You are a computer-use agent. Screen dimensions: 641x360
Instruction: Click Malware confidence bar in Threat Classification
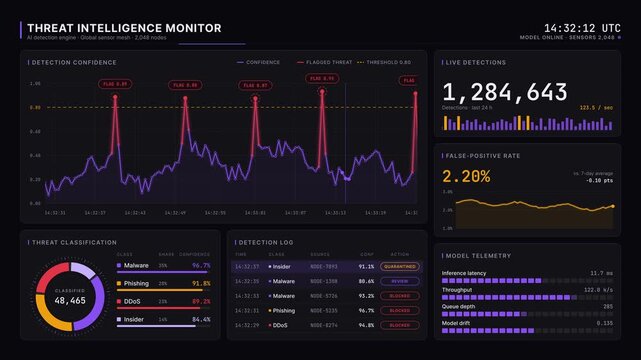click(x=164, y=272)
